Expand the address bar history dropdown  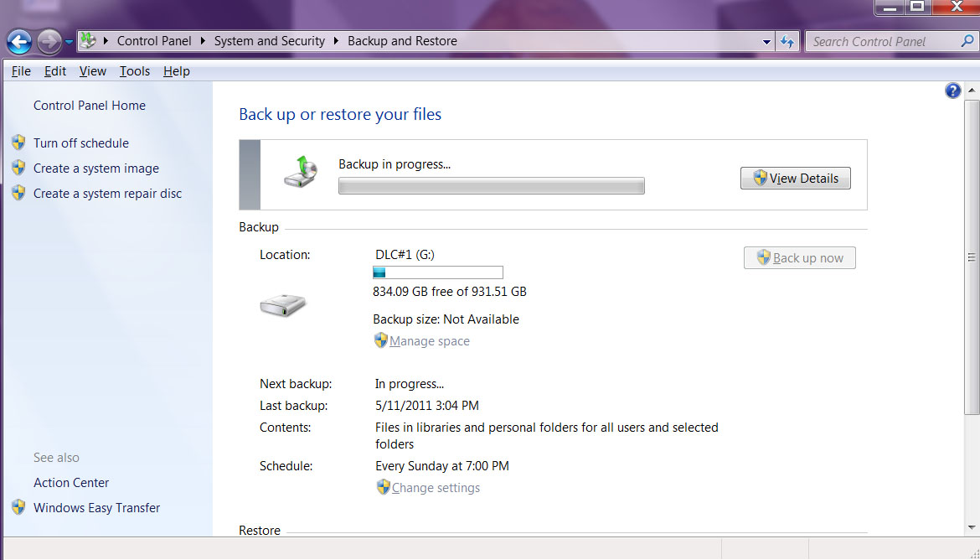coord(767,41)
